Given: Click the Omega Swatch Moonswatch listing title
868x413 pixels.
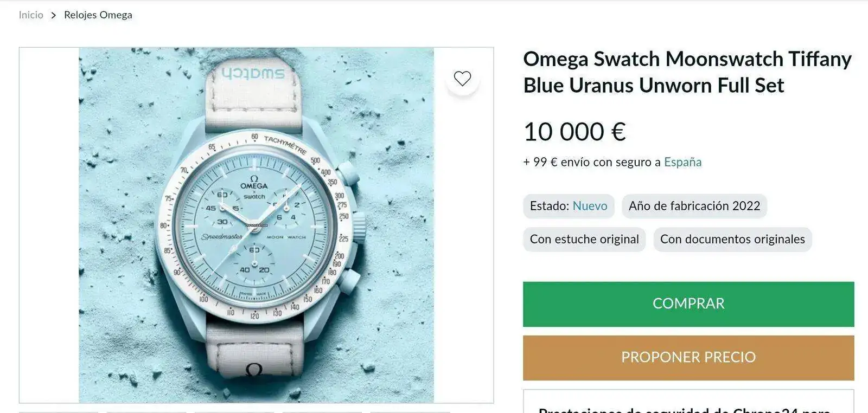Looking at the screenshot, I should point(687,72).
